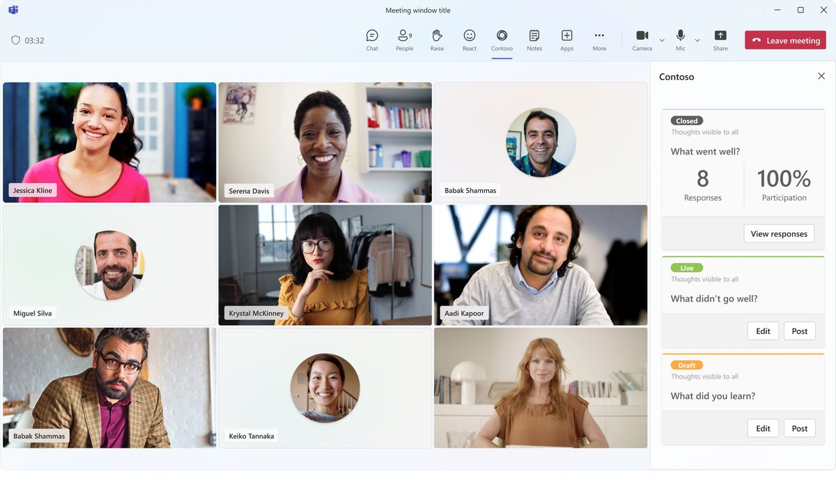Open the More actions menu
This screenshot has width=836, height=504.
pos(599,40)
